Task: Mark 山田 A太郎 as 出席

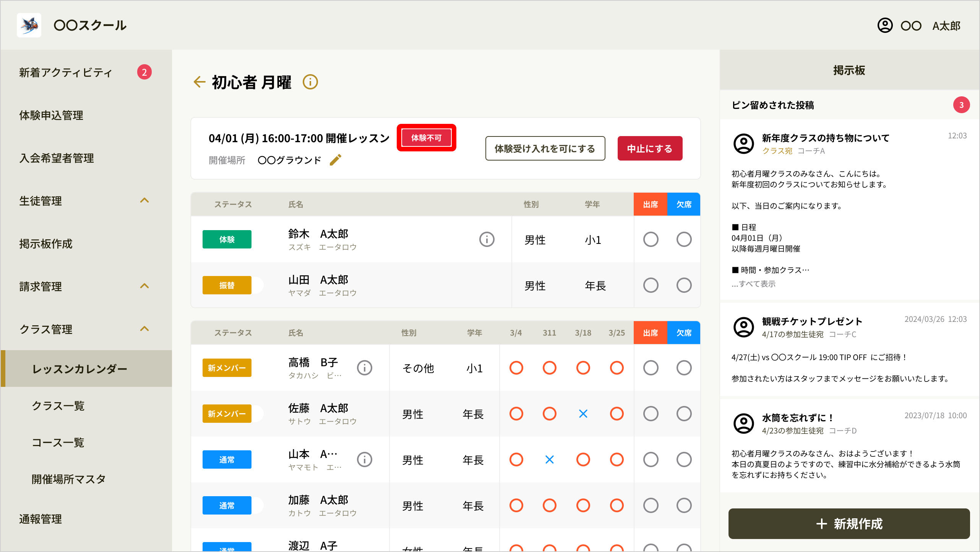Action: coord(651,285)
